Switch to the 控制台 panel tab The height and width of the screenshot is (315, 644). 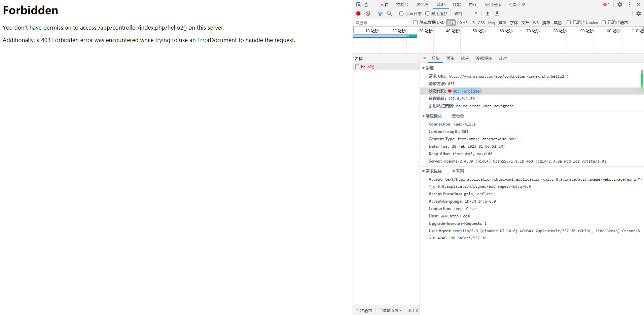click(x=402, y=4)
